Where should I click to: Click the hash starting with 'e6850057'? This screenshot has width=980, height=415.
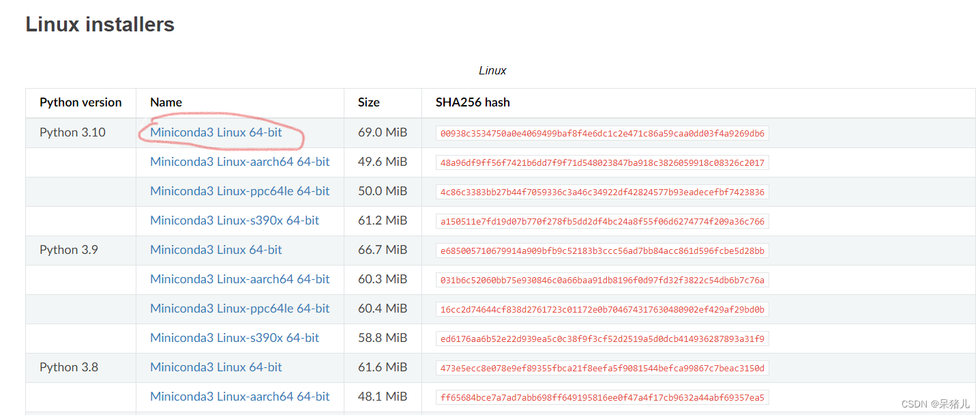(x=602, y=251)
